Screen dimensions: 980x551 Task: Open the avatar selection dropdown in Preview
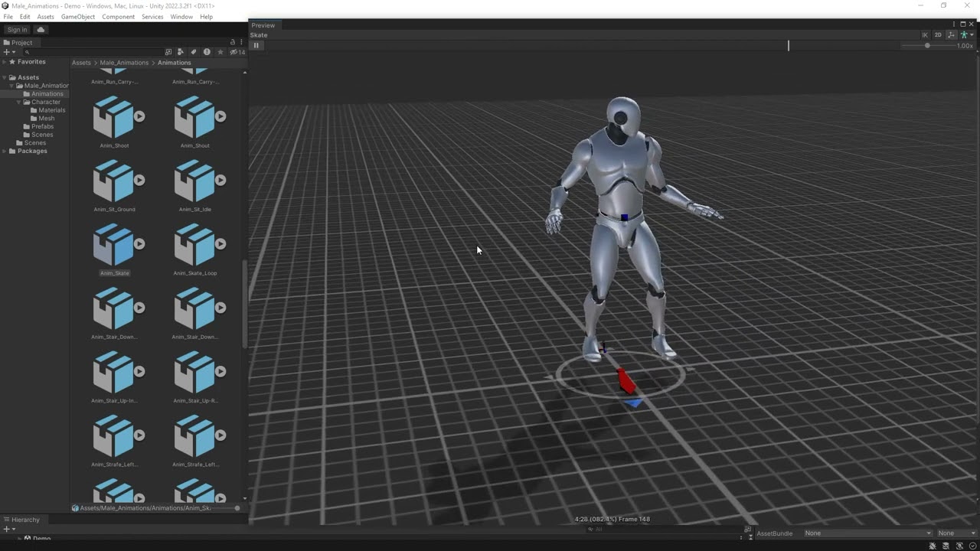coord(967,35)
